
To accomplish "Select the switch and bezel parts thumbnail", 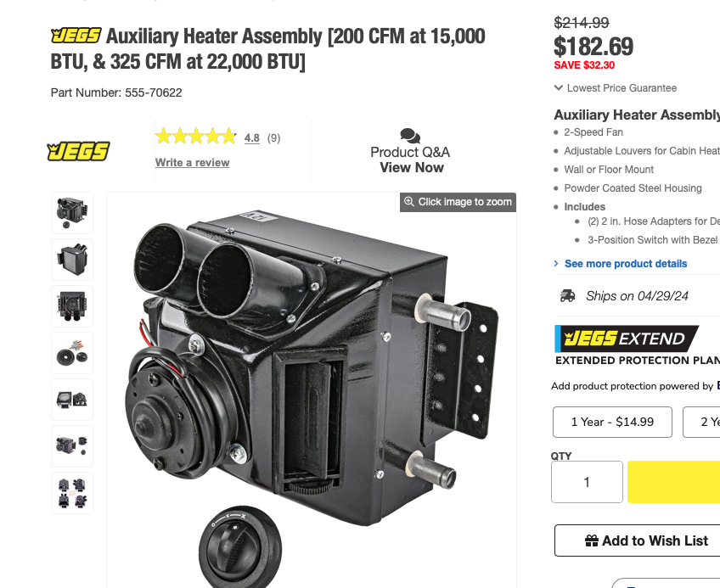I will [72, 353].
